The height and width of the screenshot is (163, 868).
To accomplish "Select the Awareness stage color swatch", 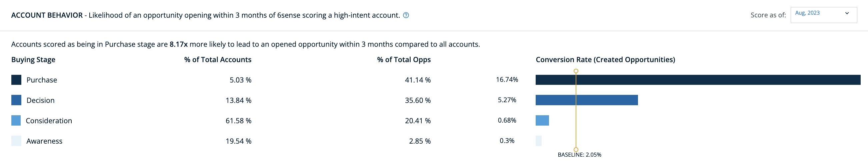I will coord(16,141).
